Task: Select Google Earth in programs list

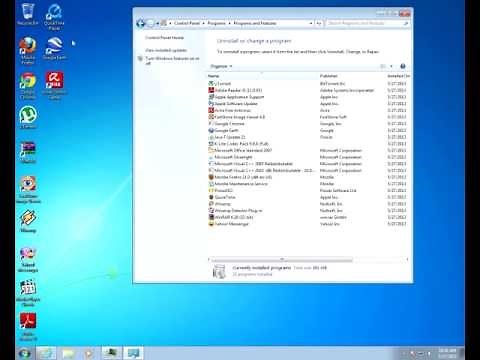Action: point(308,130)
